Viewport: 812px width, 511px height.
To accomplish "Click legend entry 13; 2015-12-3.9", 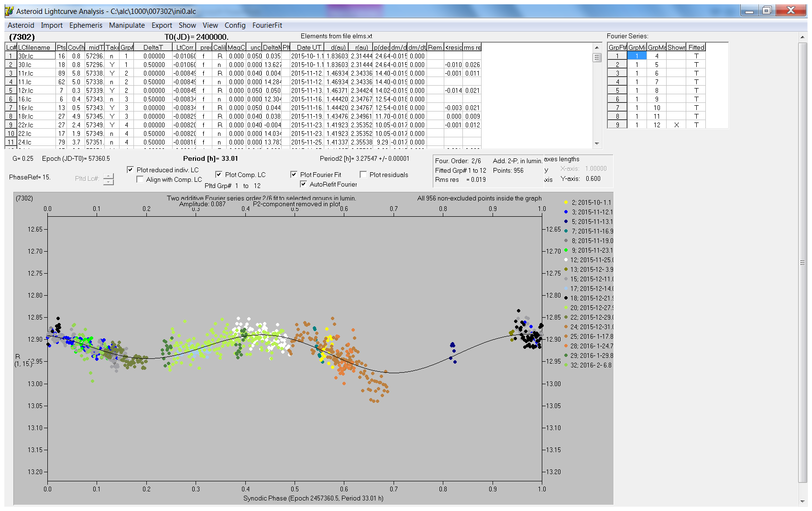I will pos(588,269).
